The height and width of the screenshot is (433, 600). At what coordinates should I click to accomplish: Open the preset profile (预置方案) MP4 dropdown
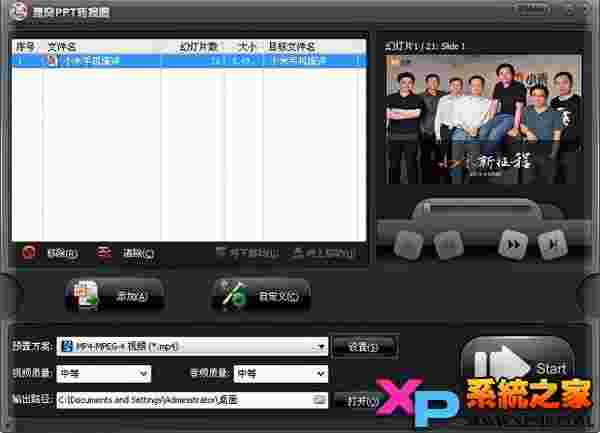pyautogui.click(x=192, y=347)
